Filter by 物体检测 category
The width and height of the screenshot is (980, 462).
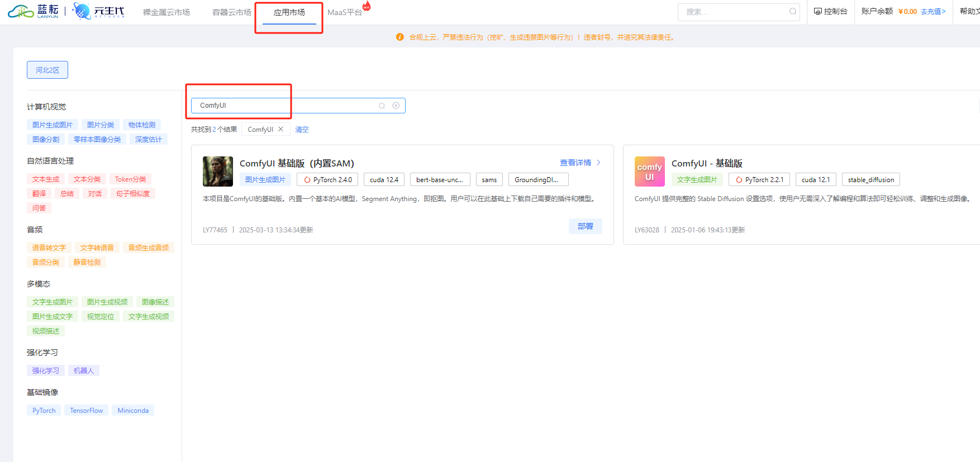(x=142, y=125)
